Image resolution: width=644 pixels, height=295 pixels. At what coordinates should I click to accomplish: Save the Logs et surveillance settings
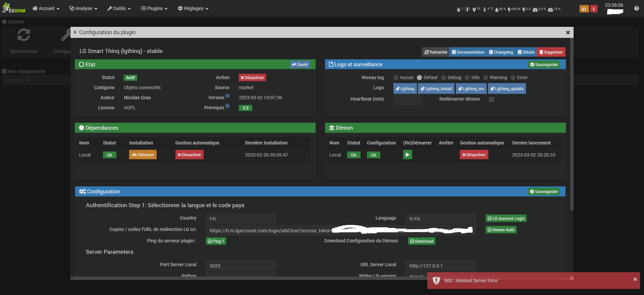(544, 64)
